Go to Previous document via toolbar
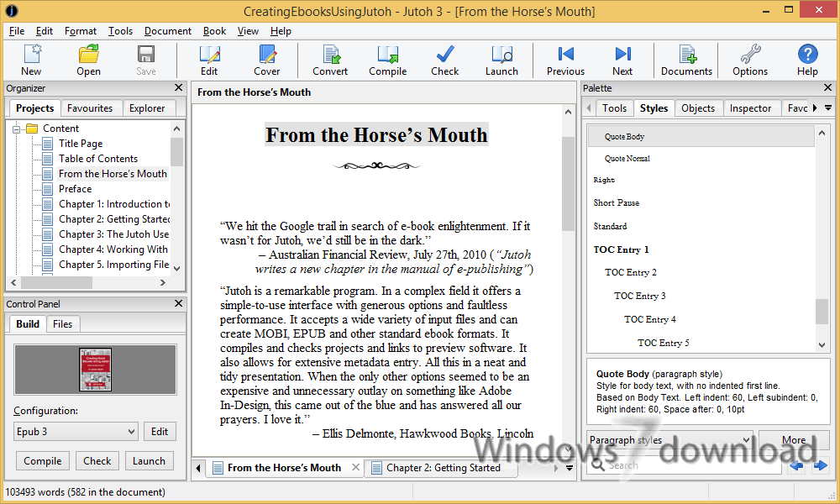Screen dimensions: 840x504 (565, 60)
